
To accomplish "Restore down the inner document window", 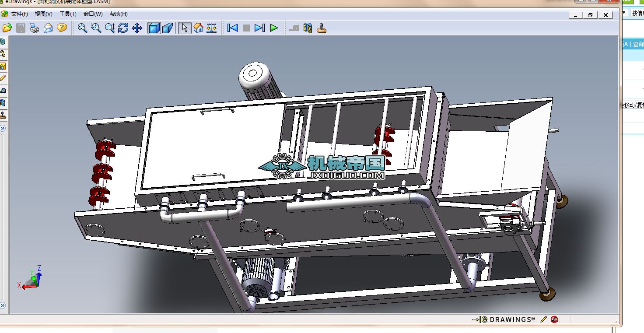I will click(x=590, y=15).
